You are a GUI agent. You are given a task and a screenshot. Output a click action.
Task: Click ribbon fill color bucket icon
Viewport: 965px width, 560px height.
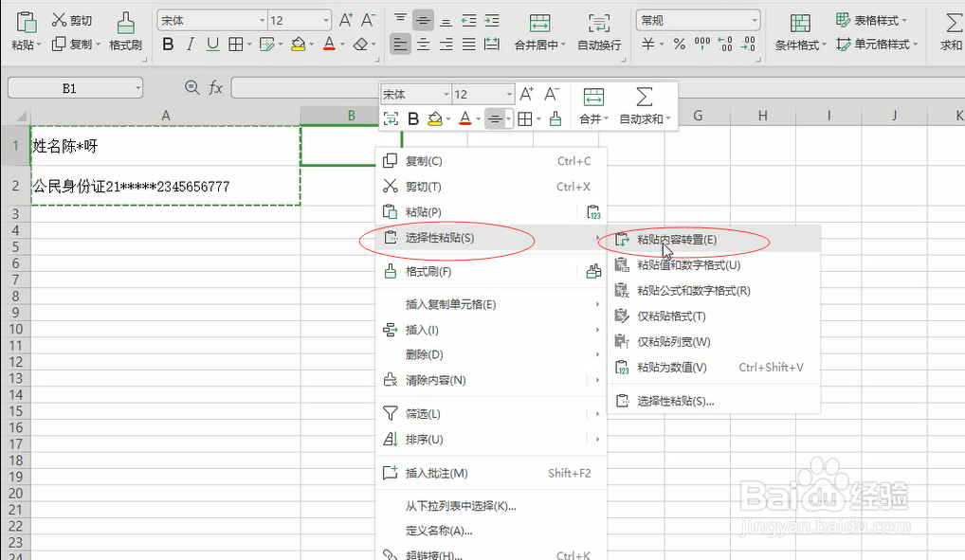click(x=299, y=45)
